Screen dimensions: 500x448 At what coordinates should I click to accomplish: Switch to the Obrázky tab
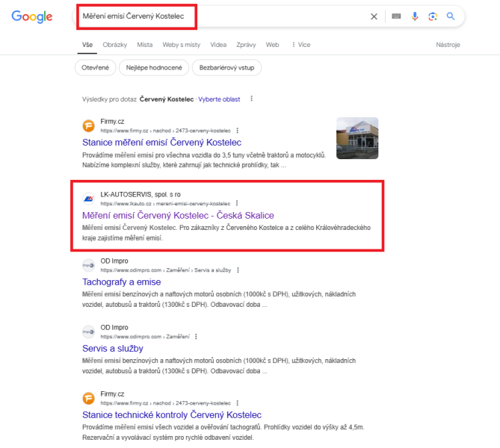(x=115, y=45)
